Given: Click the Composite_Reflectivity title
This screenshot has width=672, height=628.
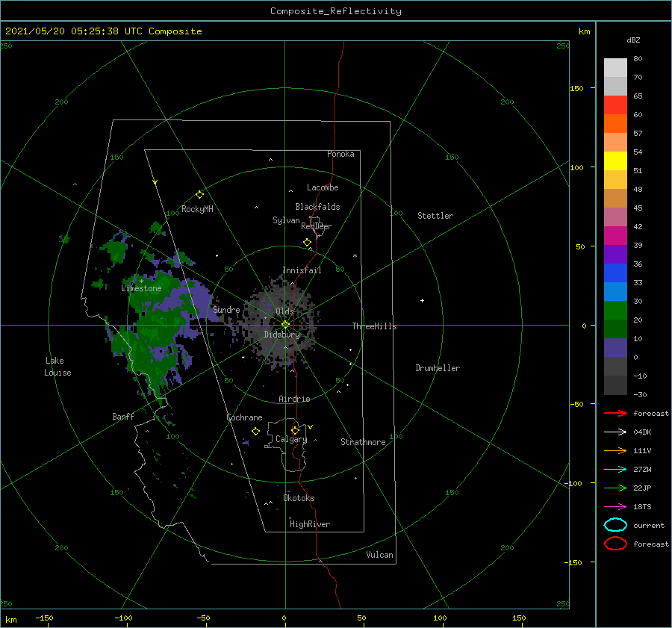Looking at the screenshot, I should tap(336, 11).
